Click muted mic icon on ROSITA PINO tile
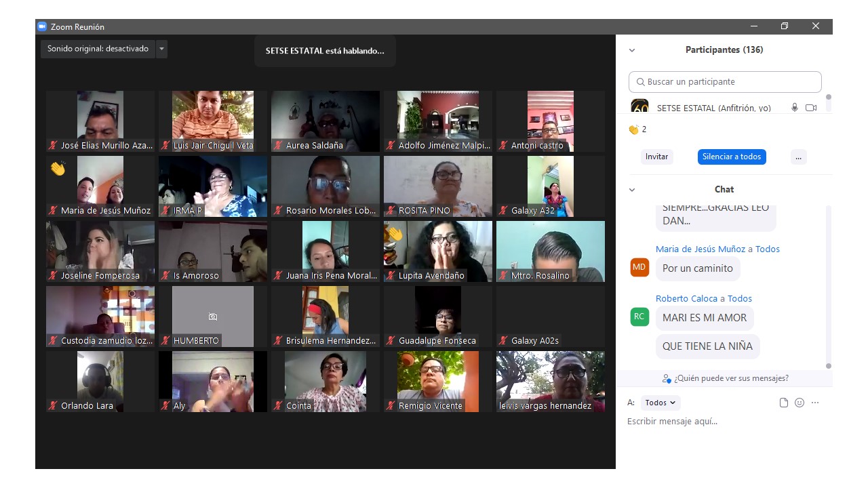This screenshot has width=868, height=488. click(391, 210)
